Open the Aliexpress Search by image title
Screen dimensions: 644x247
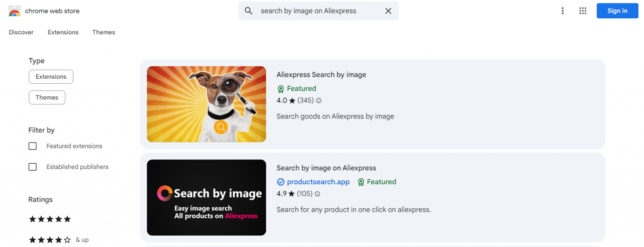(x=321, y=75)
